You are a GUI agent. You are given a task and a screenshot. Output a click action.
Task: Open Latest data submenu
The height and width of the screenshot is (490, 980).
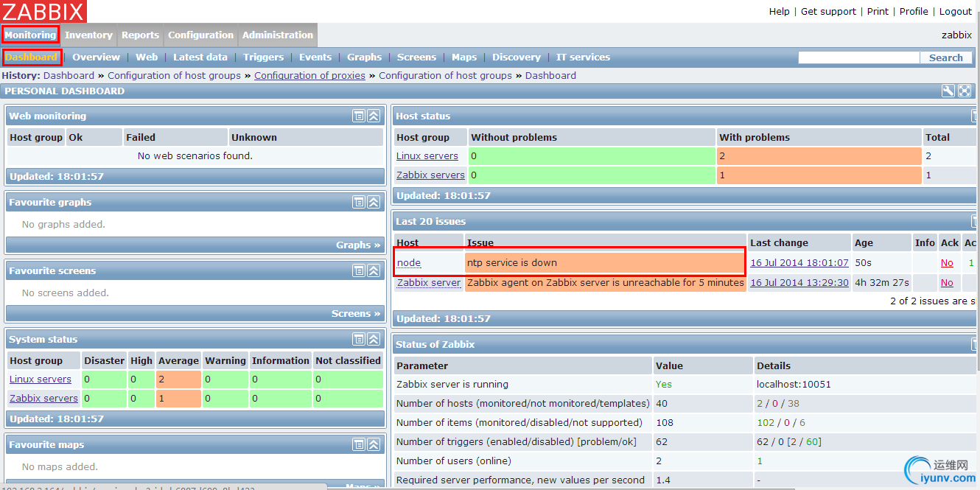pyautogui.click(x=200, y=57)
